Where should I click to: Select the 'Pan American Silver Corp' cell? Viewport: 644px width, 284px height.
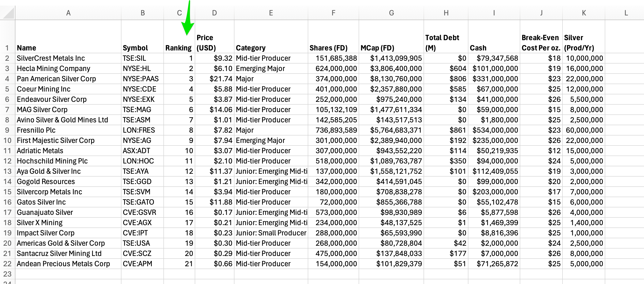(x=68, y=79)
